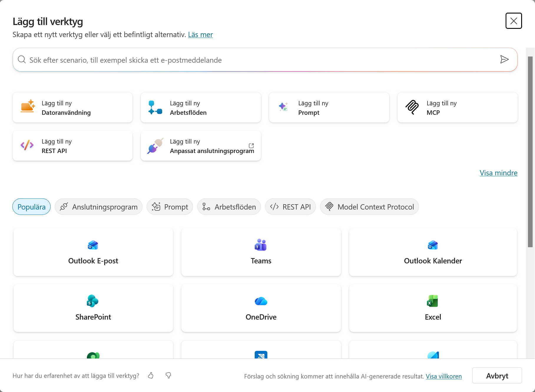This screenshot has width=535, height=392.
Task: Switch to Populära filter tab
Action: tap(32, 207)
